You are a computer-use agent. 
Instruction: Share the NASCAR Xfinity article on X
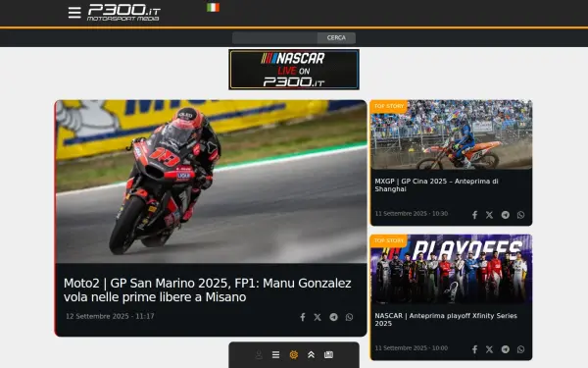489,349
